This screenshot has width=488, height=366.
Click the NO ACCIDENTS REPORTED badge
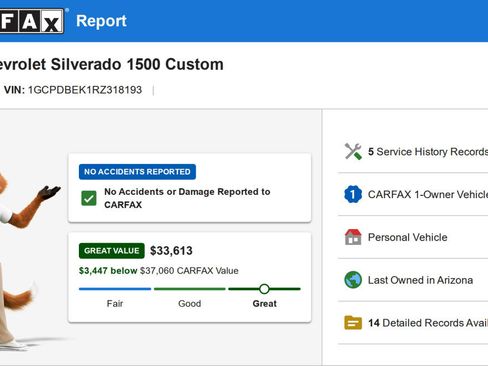pyautogui.click(x=137, y=172)
